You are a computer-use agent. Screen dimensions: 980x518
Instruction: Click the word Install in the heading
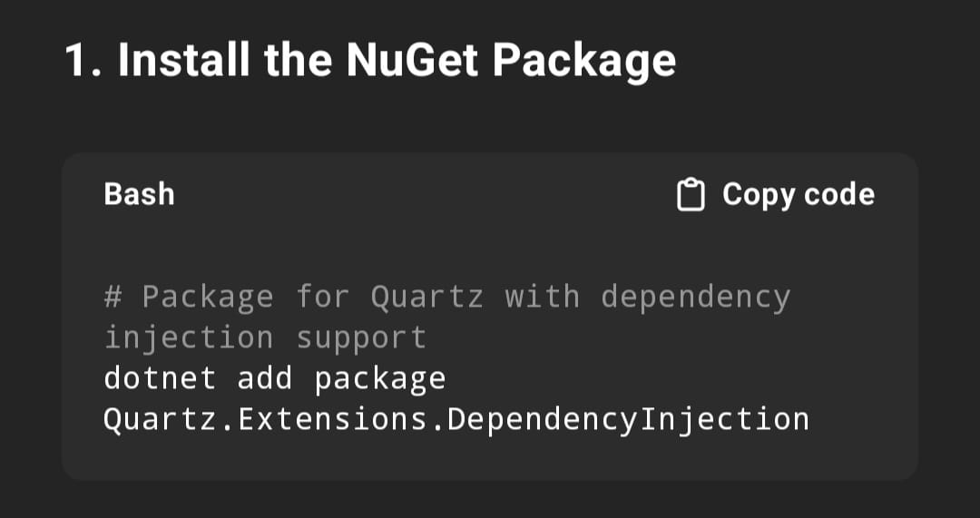pyautogui.click(x=184, y=59)
